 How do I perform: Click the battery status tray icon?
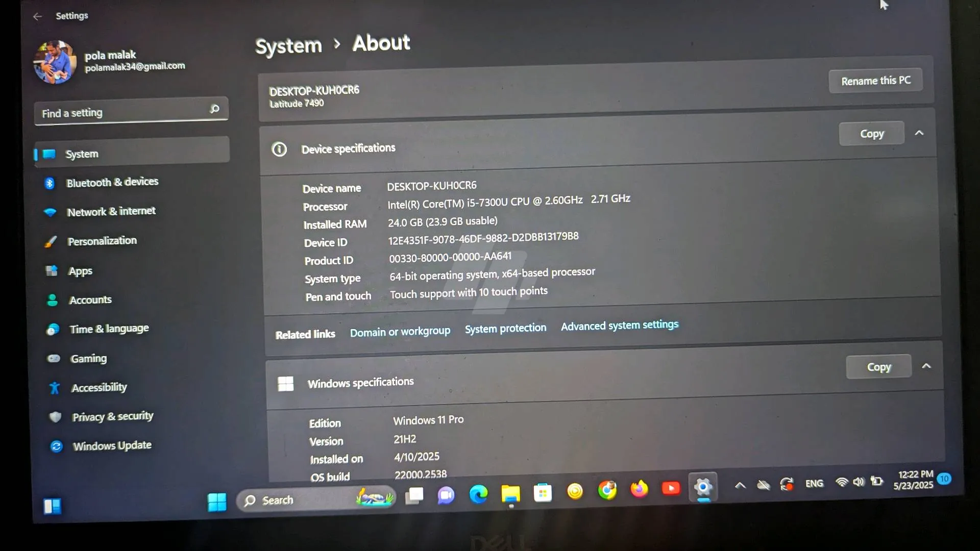click(x=877, y=481)
